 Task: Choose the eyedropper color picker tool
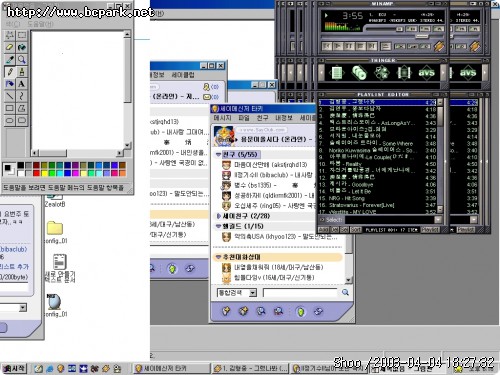pyautogui.click(x=10, y=59)
